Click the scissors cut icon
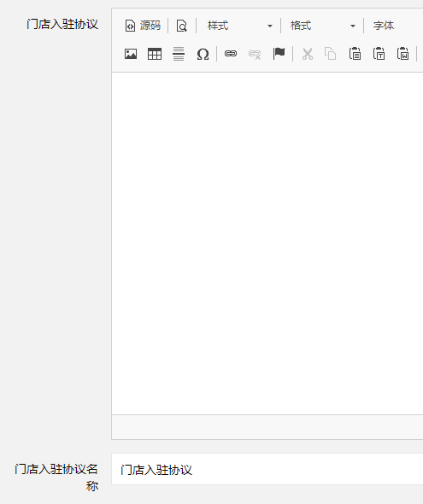 pos(308,54)
